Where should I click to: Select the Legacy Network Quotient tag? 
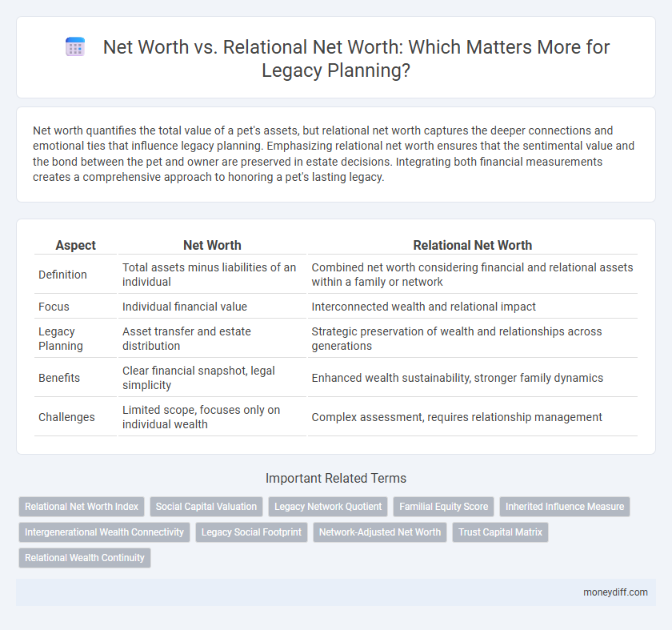pos(328,507)
